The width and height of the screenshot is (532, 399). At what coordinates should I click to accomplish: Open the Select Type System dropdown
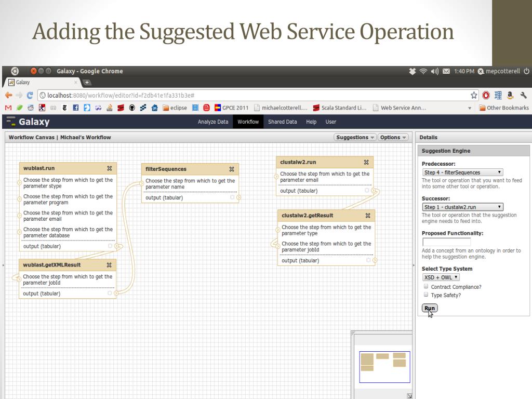pyautogui.click(x=441, y=277)
